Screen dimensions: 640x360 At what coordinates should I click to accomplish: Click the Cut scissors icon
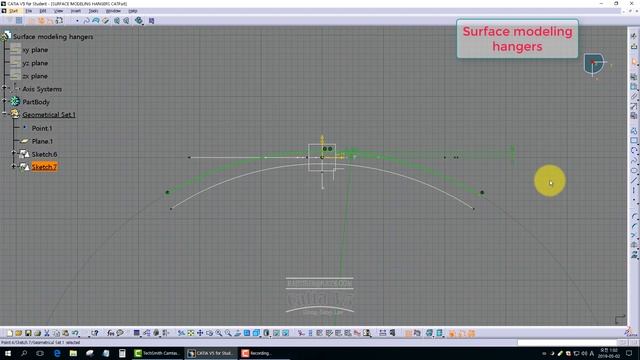[x=47, y=333]
